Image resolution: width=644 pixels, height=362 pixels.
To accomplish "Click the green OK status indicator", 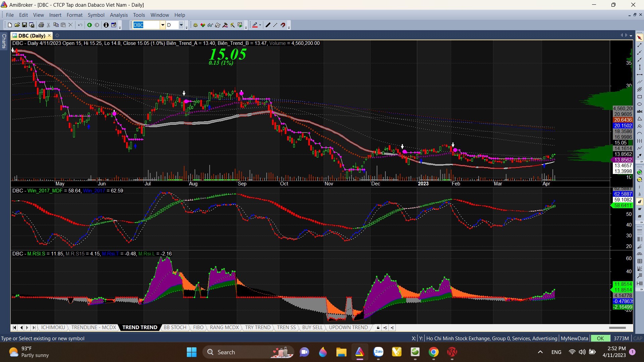I will (x=600, y=339).
